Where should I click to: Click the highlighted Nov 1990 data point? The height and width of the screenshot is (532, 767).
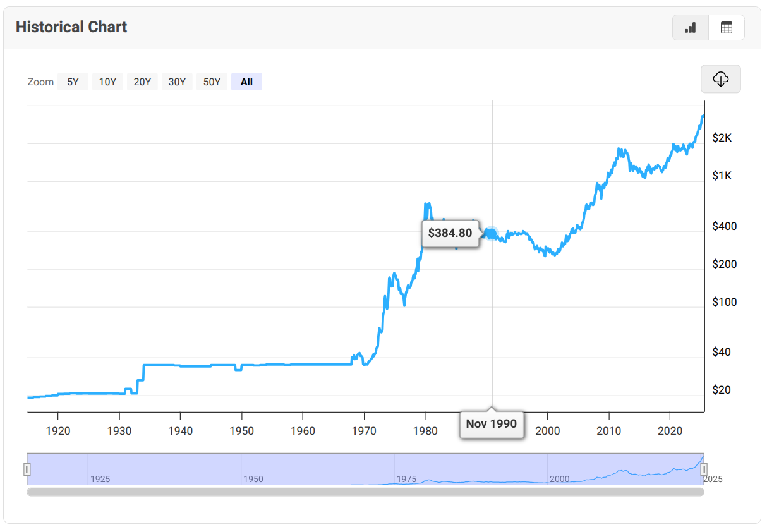pos(491,233)
